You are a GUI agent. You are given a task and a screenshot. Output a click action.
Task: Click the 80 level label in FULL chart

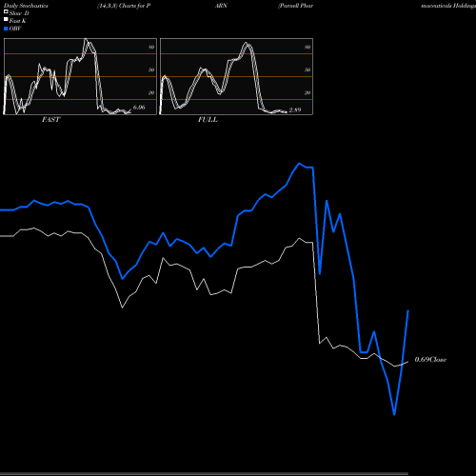coord(307,47)
